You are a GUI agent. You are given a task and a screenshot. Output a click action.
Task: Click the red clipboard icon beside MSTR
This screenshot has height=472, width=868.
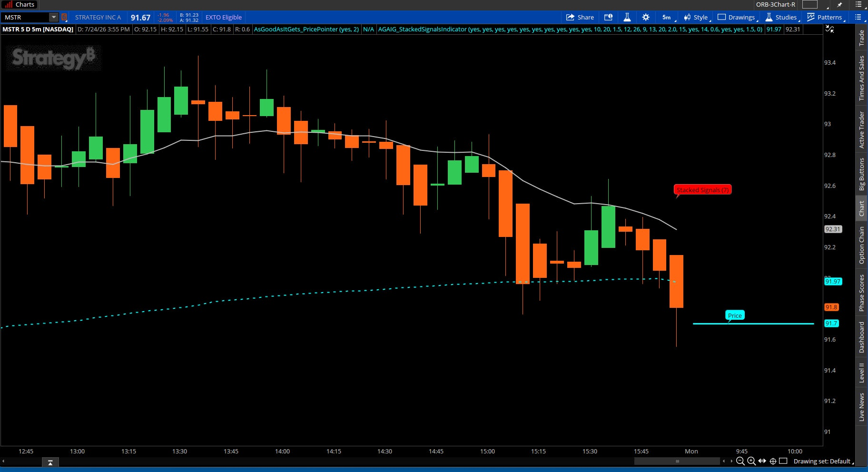point(64,17)
